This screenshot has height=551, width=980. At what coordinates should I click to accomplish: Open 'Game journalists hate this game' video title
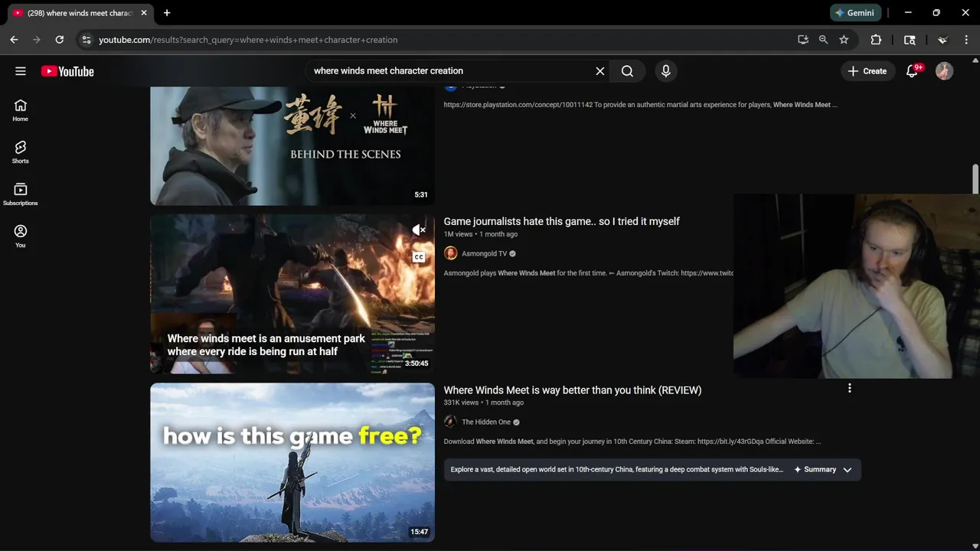click(561, 221)
